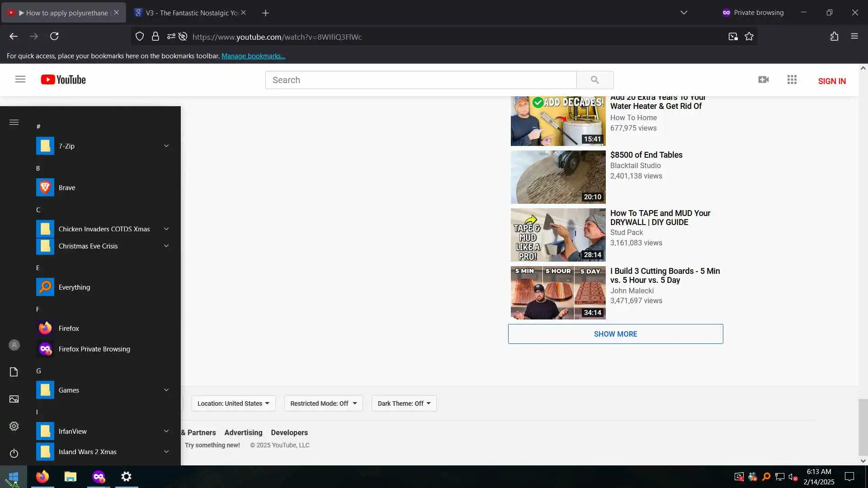The image size is (868, 488).
Task: Open the Firefox extensions puzzle icon
Action: pos(834,36)
